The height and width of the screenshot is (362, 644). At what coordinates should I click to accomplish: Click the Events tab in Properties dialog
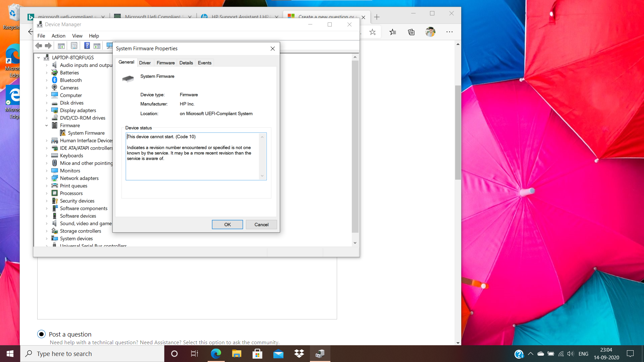click(204, 62)
